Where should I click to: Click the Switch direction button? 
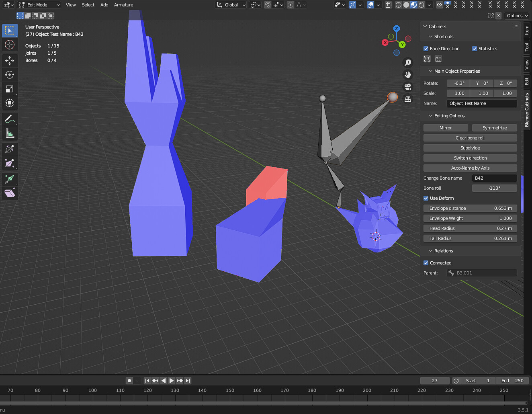[x=470, y=158]
